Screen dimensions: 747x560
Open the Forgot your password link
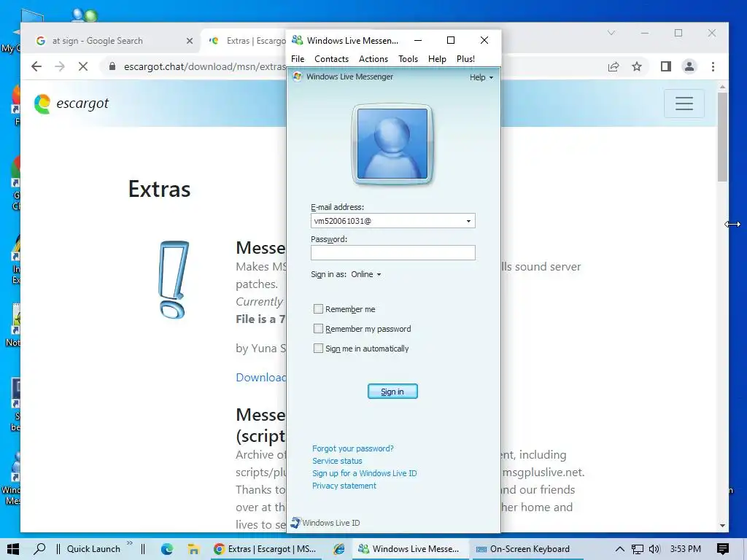coord(352,448)
